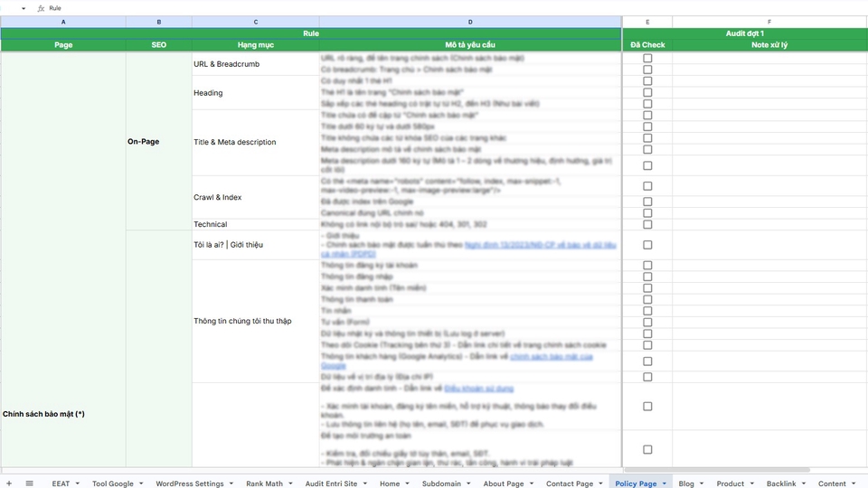The width and height of the screenshot is (868, 488).
Task: Select column C header
Action: pyautogui.click(x=256, y=22)
